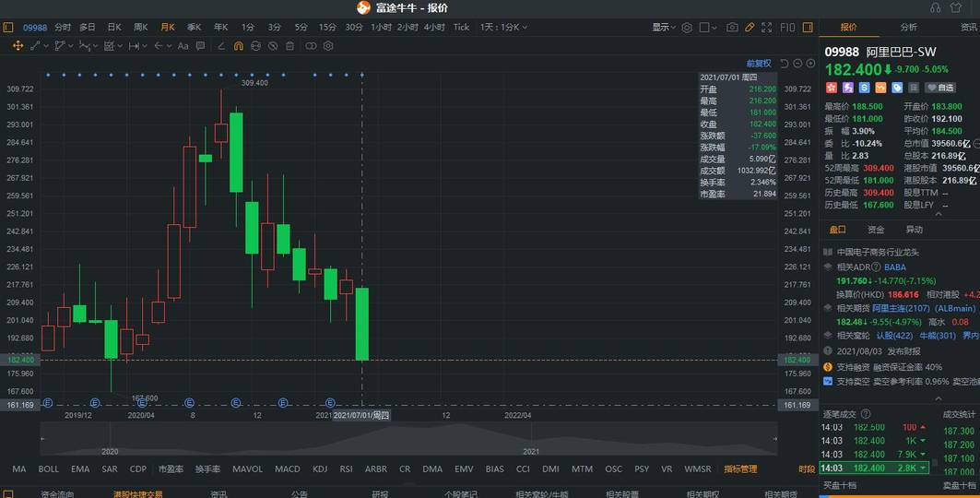Toggle the magnet snap tool
This screenshot has height=498, width=980.
pos(239,45)
